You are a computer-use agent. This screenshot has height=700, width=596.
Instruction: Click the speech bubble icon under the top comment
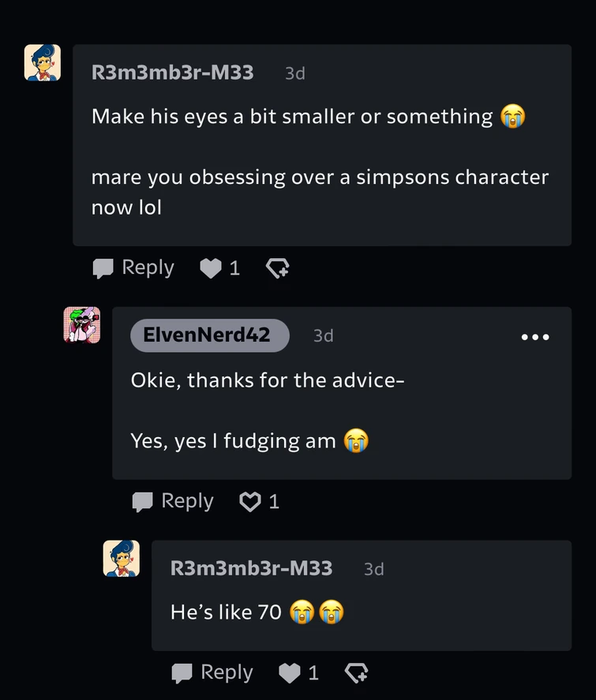point(103,269)
